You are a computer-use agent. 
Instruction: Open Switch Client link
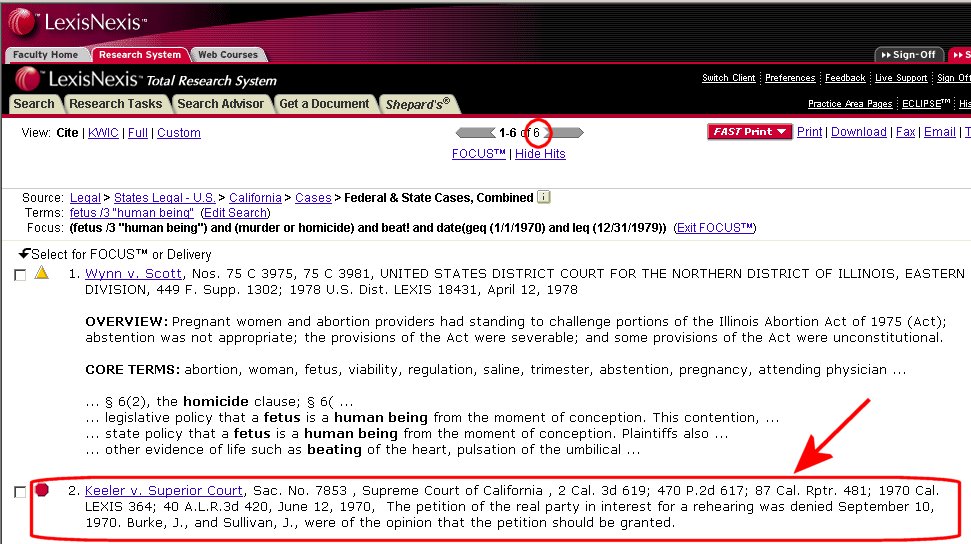click(x=728, y=77)
